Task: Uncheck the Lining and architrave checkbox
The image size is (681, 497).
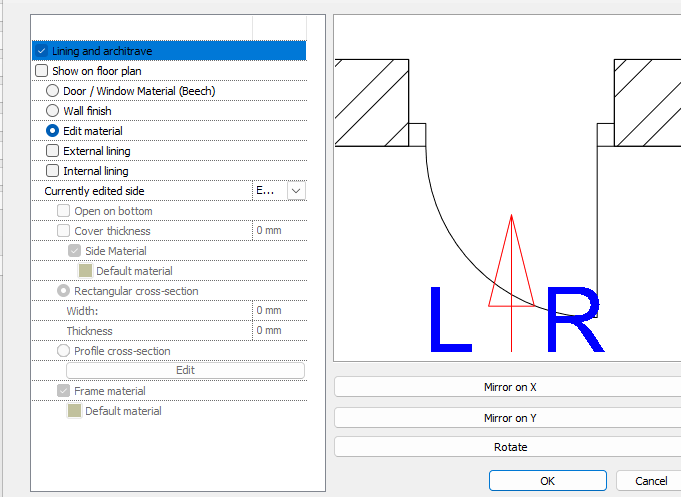Action: pyautogui.click(x=41, y=51)
